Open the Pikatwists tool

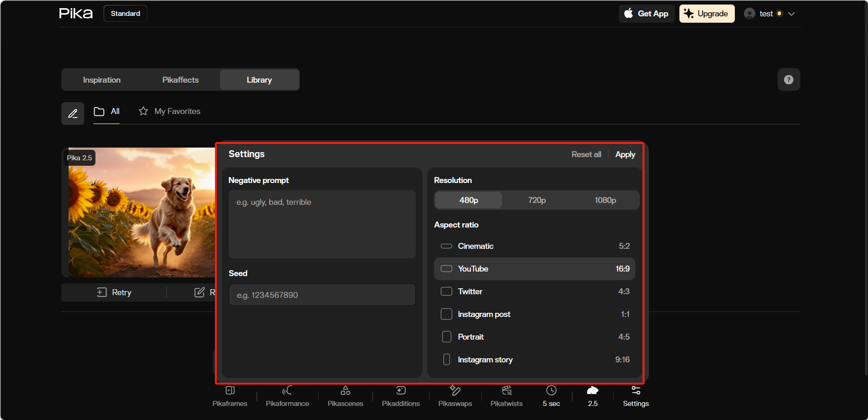[x=506, y=396]
